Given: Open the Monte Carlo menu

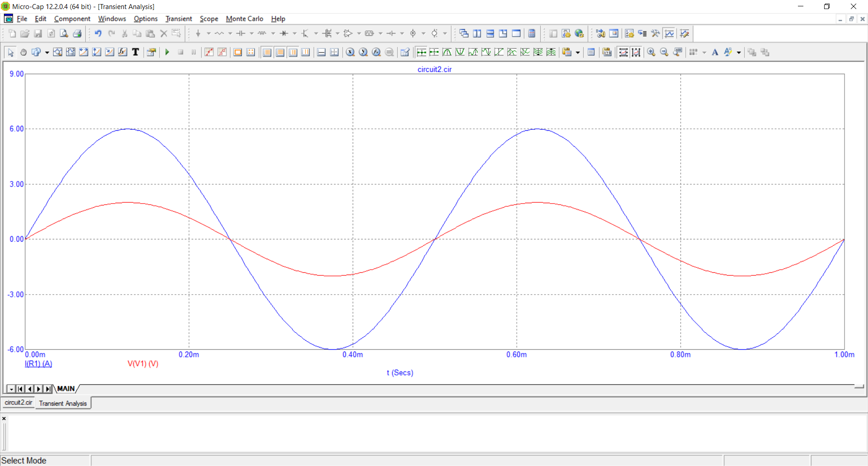Looking at the screenshot, I should [245, 19].
